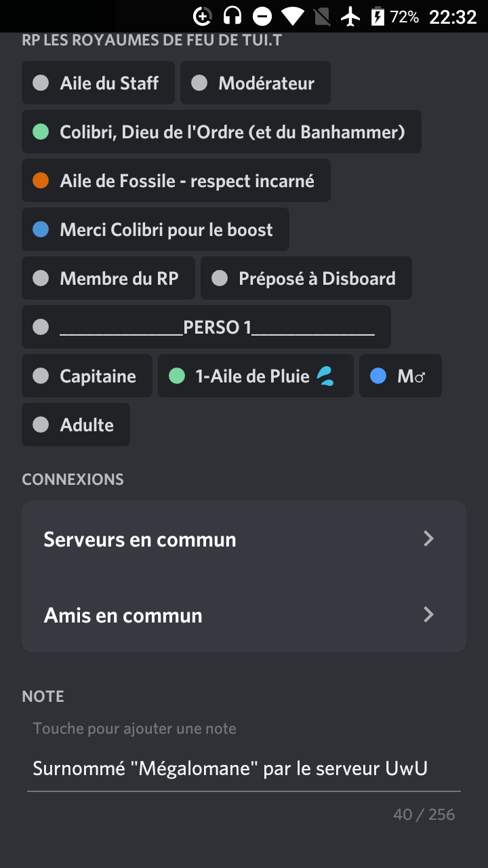Tap the water drop emoji on Aile de Pluie
Screen dimensions: 488x868
pyautogui.click(x=326, y=376)
